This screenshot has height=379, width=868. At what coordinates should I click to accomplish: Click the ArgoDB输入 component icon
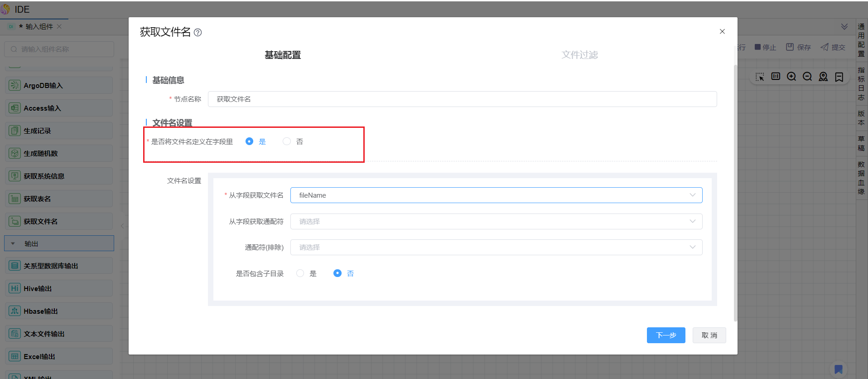click(15, 85)
